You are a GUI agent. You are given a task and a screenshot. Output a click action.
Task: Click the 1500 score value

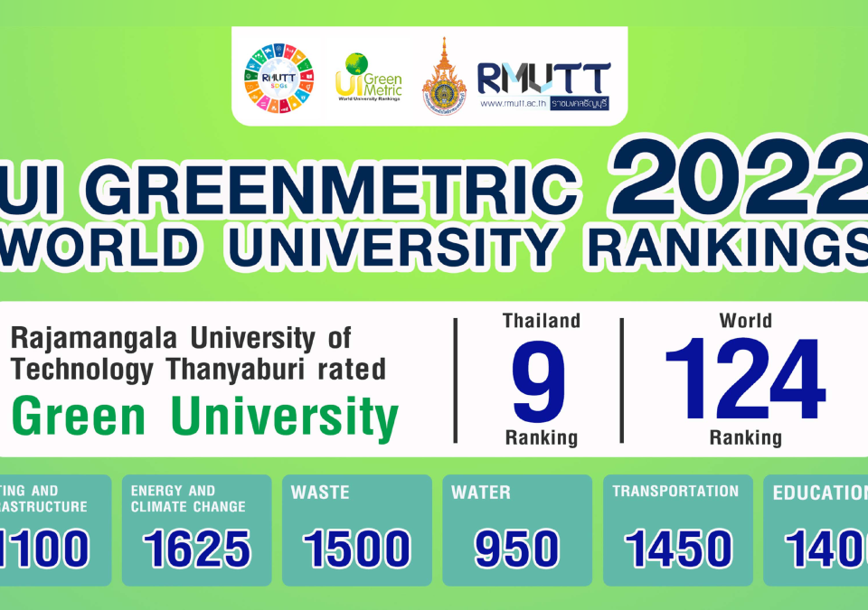pyautogui.click(x=357, y=549)
